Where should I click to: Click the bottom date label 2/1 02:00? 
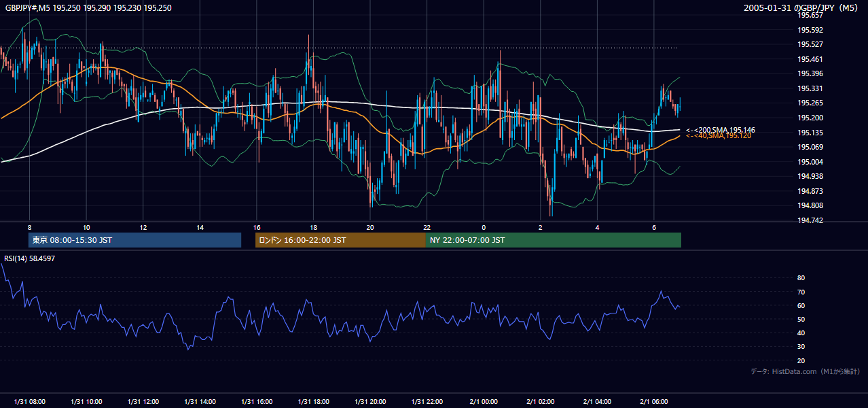pos(541,402)
